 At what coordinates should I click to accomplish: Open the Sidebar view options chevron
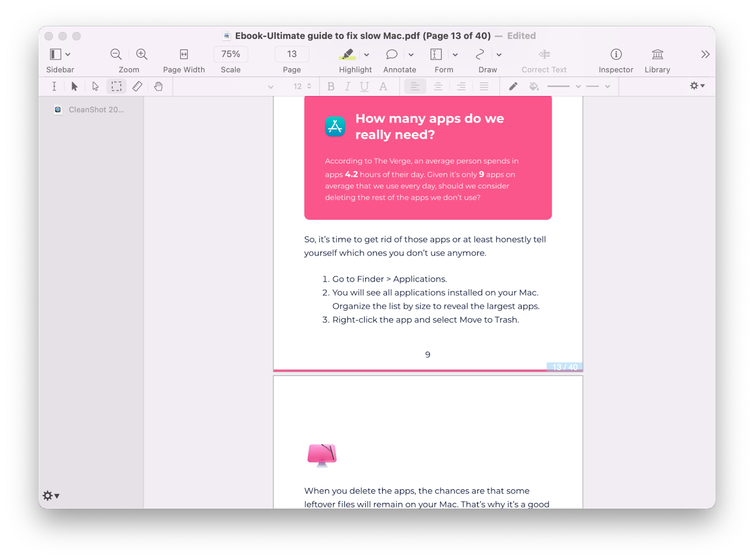(68, 55)
